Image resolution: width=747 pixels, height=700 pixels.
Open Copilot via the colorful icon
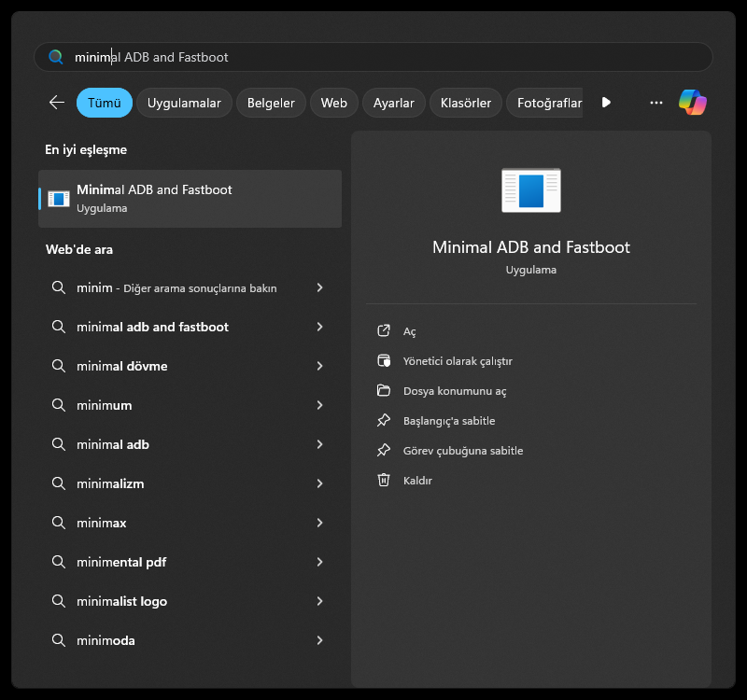click(693, 103)
